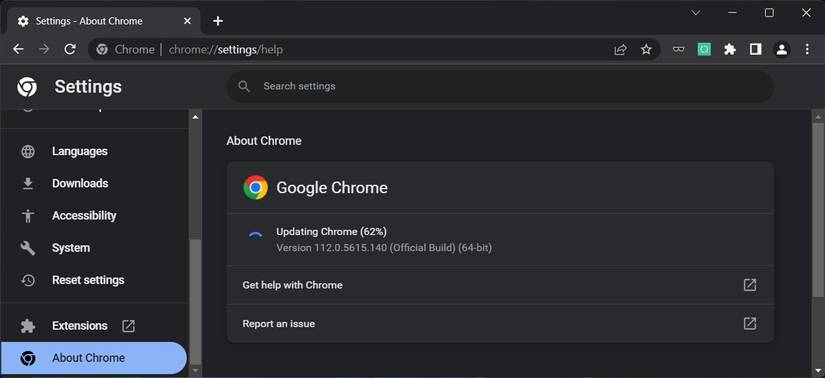
Task: Open Get help with Chrome
Action: (x=500, y=285)
